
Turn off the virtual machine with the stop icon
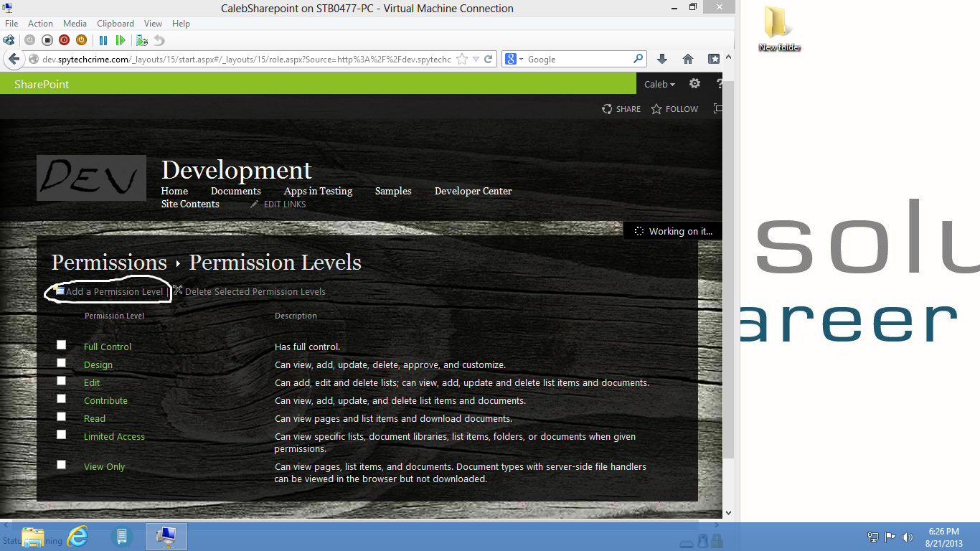pyautogui.click(x=47, y=40)
